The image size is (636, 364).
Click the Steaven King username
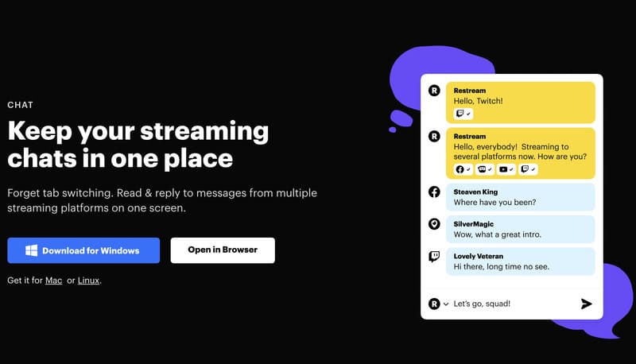pos(475,192)
